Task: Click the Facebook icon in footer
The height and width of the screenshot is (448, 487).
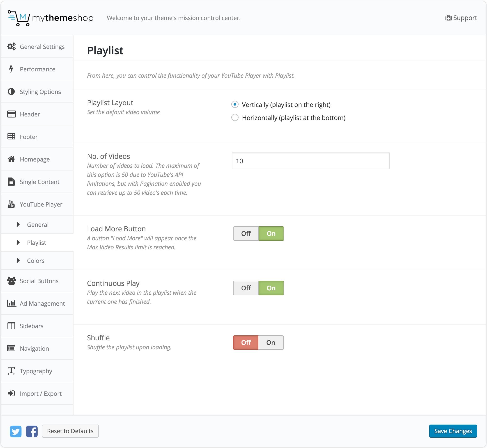Action: click(32, 431)
